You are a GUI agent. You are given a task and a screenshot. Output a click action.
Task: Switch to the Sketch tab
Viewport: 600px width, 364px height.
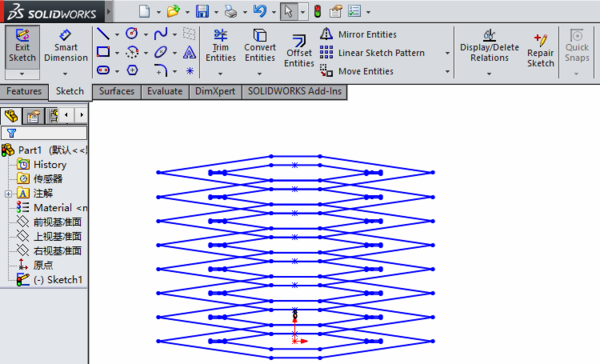tap(70, 91)
